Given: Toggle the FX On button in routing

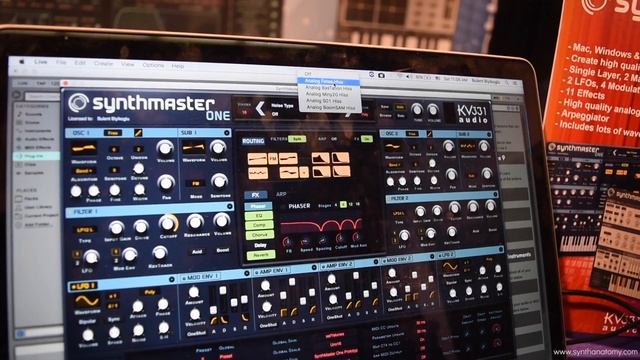Looking at the screenshot, I should click(x=367, y=138).
